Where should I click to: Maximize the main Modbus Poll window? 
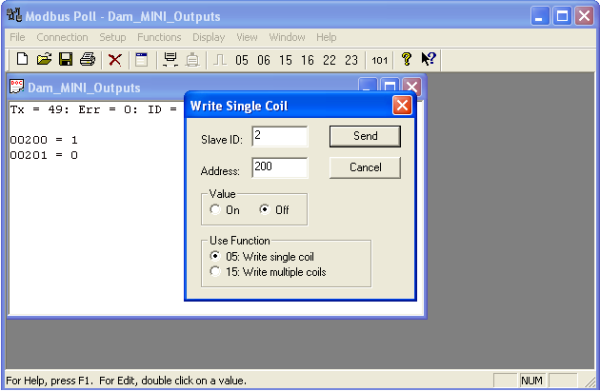pyautogui.click(x=562, y=16)
